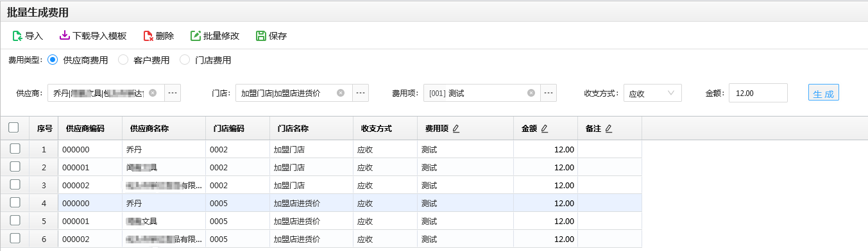The height and width of the screenshot is (251, 868).
Task: Clear the 门店 field with its x icon
Action: [341, 93]
